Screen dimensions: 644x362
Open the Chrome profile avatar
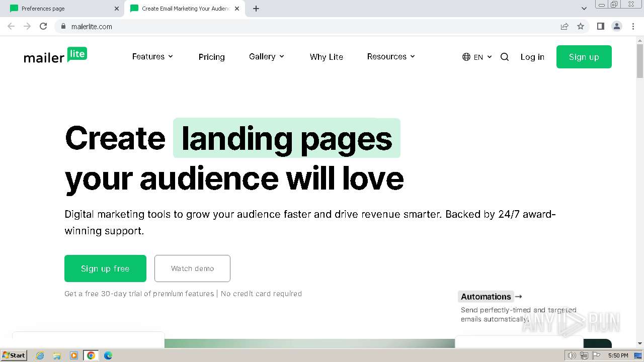(x=617, y=26)
